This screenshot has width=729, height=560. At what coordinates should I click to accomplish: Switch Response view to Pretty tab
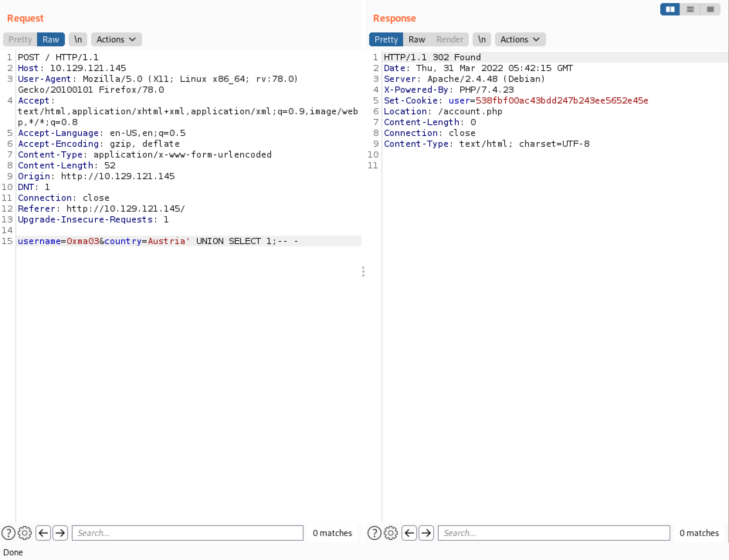tap(386, 39)
